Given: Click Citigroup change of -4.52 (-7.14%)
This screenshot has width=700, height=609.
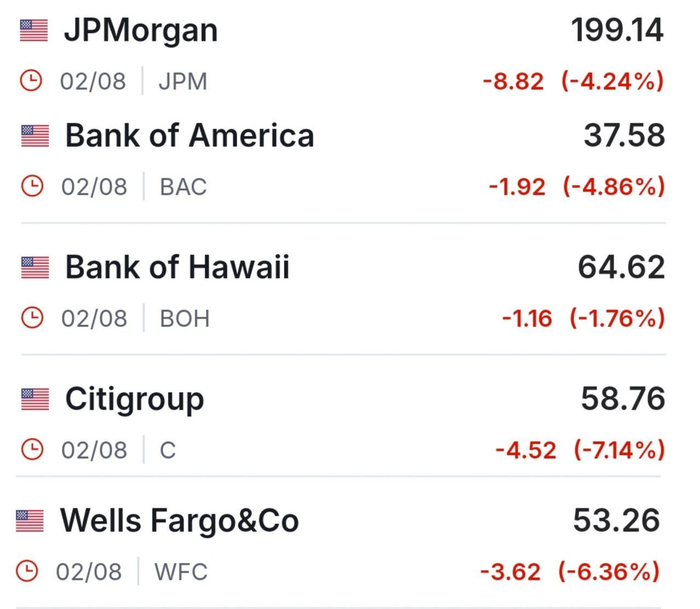Looking at the screenshot, I should (580, 450).
